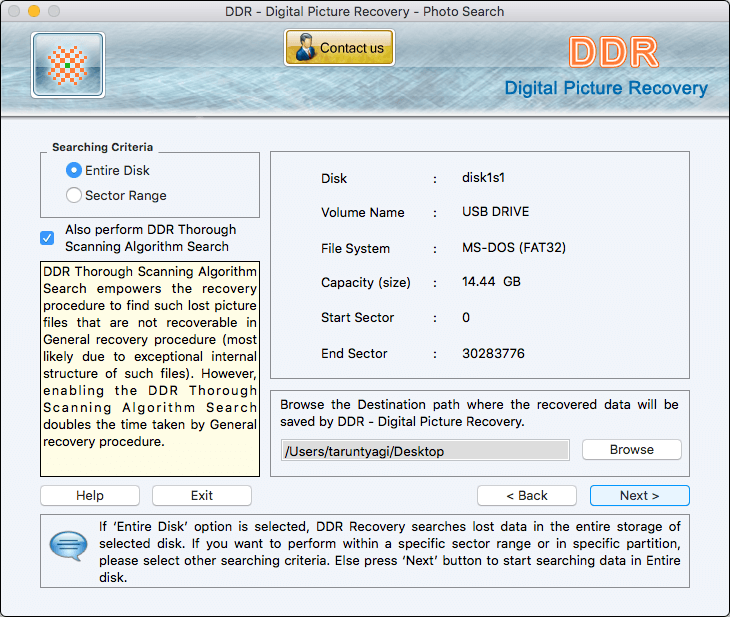Image resolution: width=730 pixels, height=617 pixels.
Task: Click the yellow Thorough Scanning description box
Action: coord(150,369)
